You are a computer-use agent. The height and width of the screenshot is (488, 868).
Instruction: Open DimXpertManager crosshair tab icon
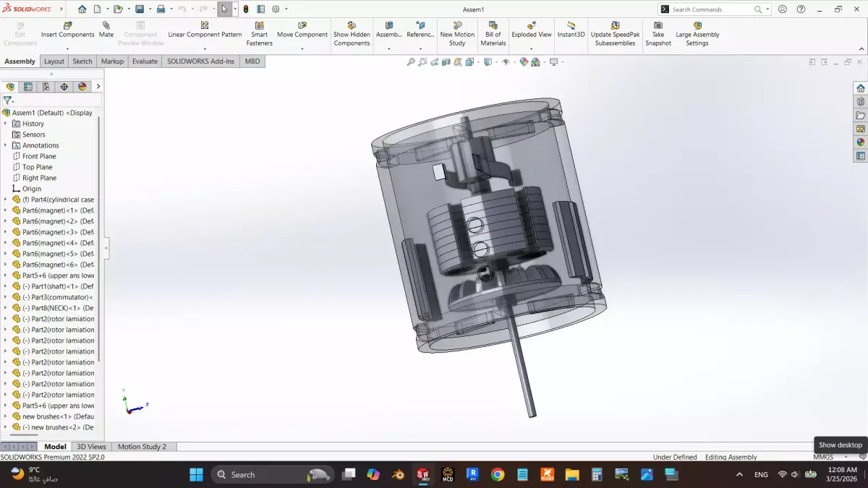click(64, 87)
